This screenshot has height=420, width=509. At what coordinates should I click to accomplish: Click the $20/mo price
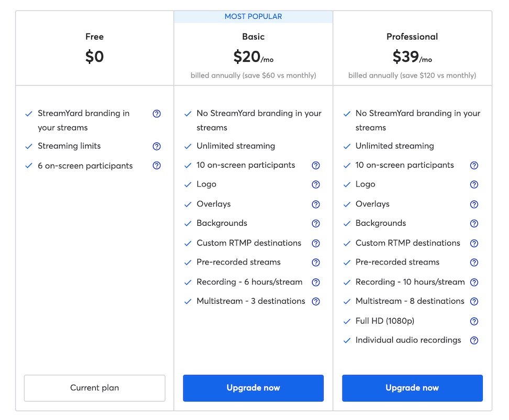tap(253, 57)
